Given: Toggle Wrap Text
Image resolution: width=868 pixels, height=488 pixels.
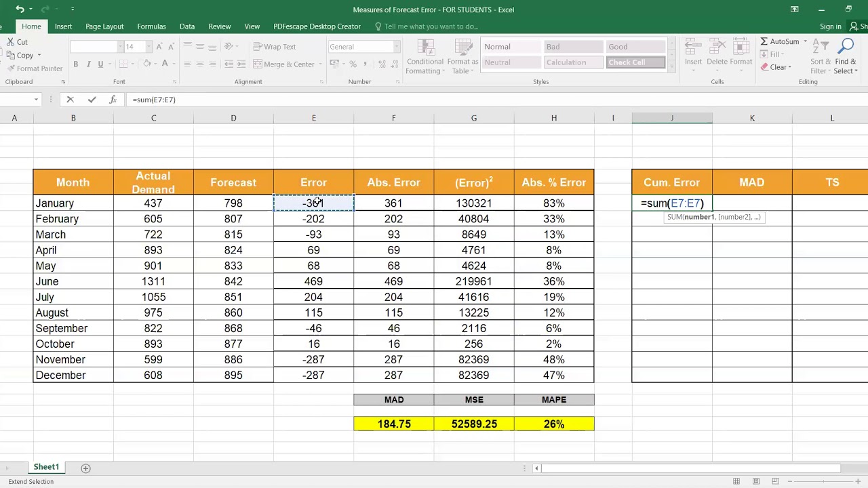Looking at the screenshot, I should 275,47.
